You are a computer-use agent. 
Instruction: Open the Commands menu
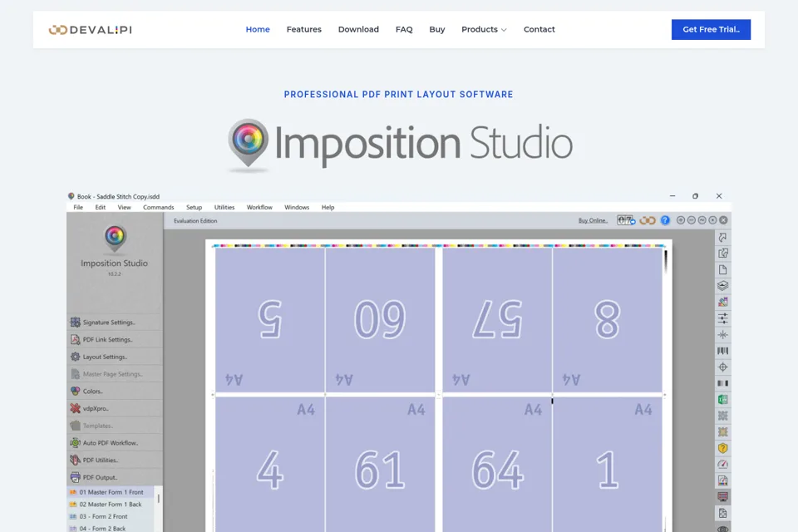coord(158,207)
